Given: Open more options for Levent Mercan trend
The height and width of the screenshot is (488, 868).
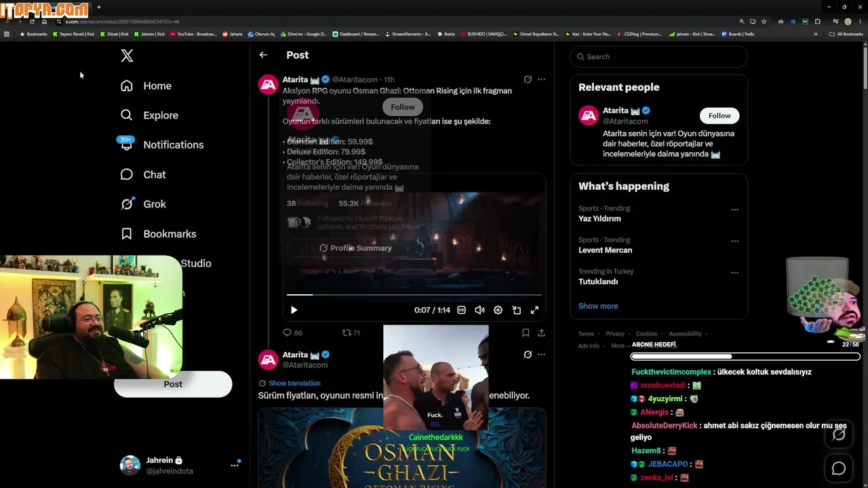Looking at the screenshot, I should click(x=734, y=241).
